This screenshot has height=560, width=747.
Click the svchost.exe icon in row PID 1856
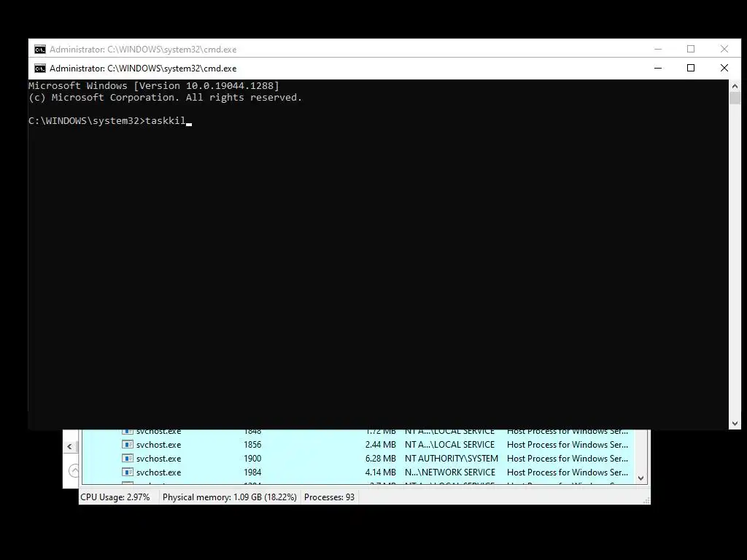click(127, 444)
